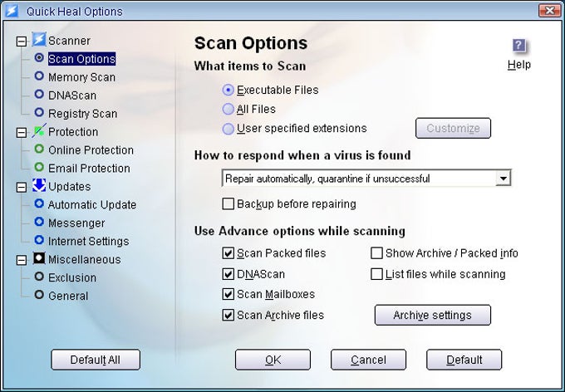Click the bullet icon beside DNAScan tree entry
The width and height of the screenshot is (565, 392).
click(x=39, y=95)
